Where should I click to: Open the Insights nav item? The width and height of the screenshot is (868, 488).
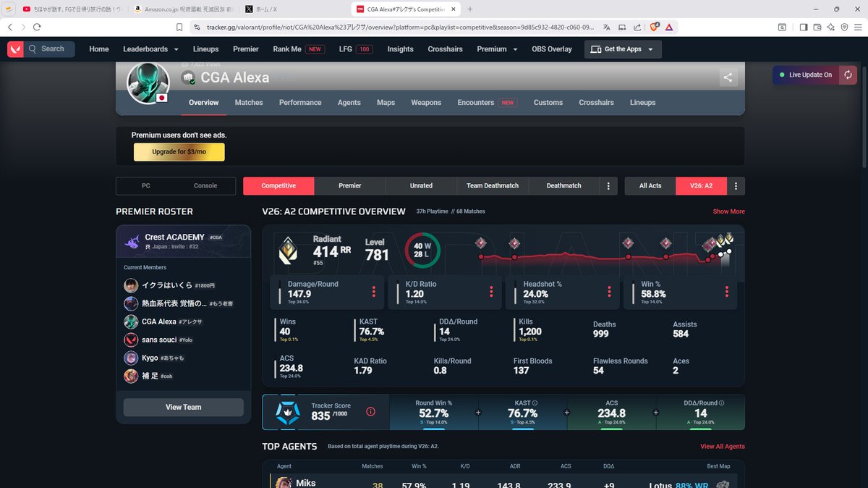point(400,49)
